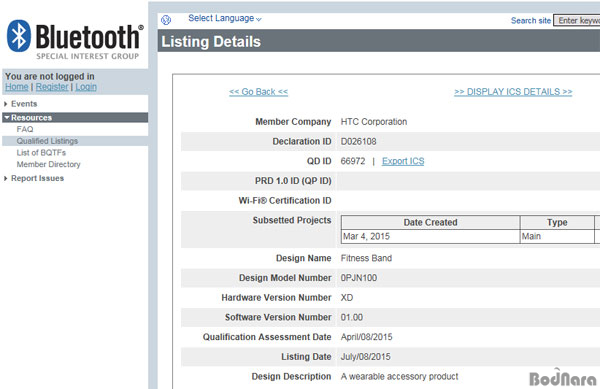Select Qualified Listings in sidebar
The height and width of the screenshot is (389, 600).
tap(47, 141)
